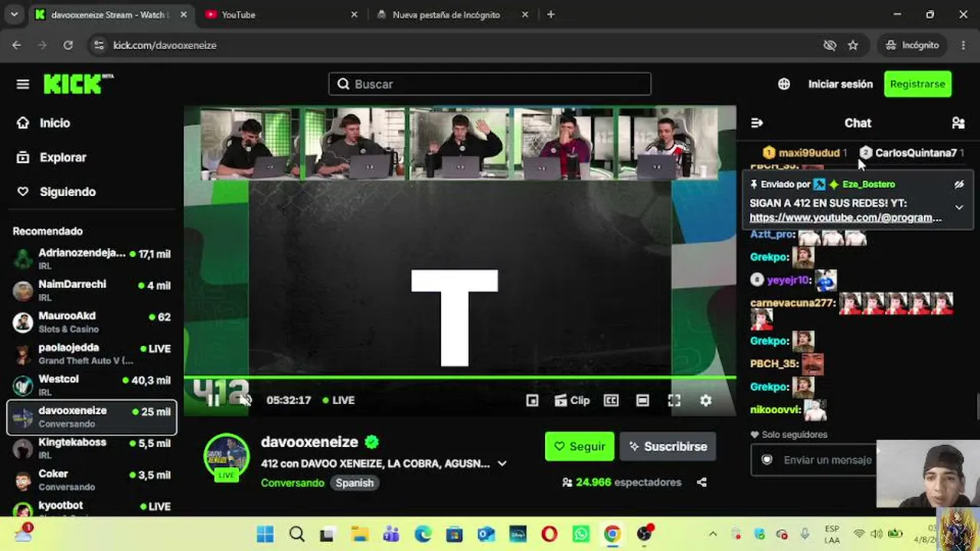Expand the stream title description chevron
The image size is (980, 551).
502,463
